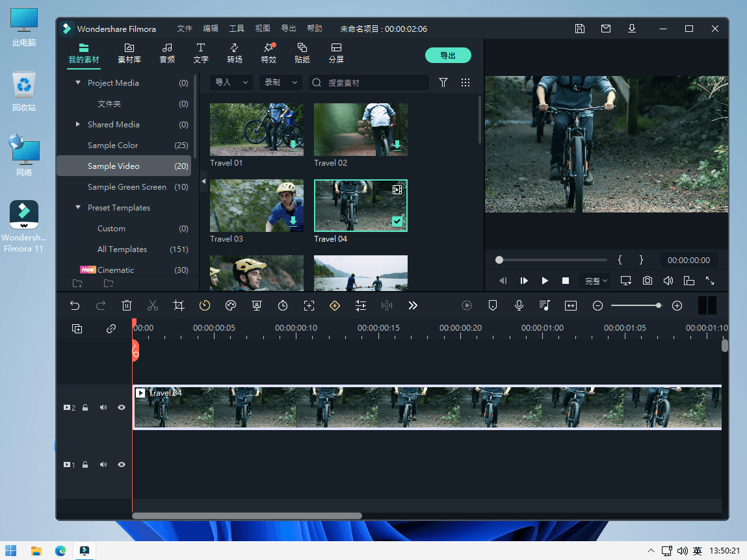Open the 文件 menu
The height and width of the screenshot is (560, 747).
tap(185, 29)
